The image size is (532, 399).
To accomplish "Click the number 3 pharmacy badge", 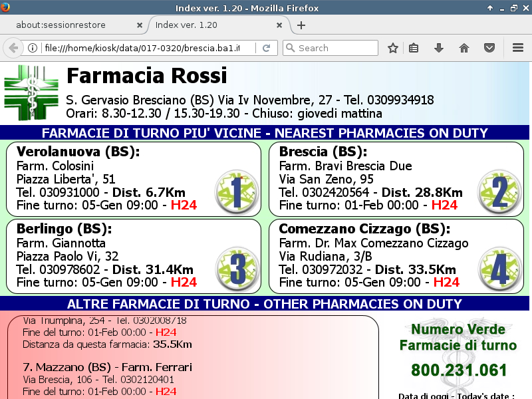I will point(237,269).
